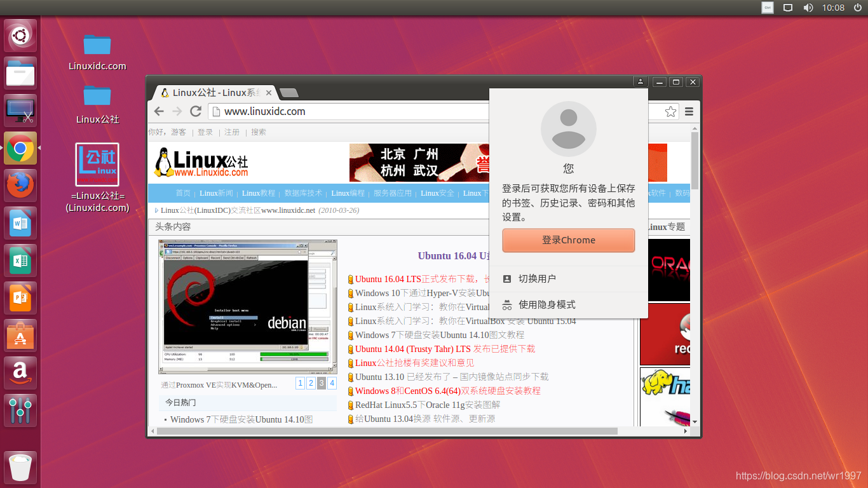Open the presentation app in dock
This screenshot has height=488, width=868.
(x=20, y=298)
